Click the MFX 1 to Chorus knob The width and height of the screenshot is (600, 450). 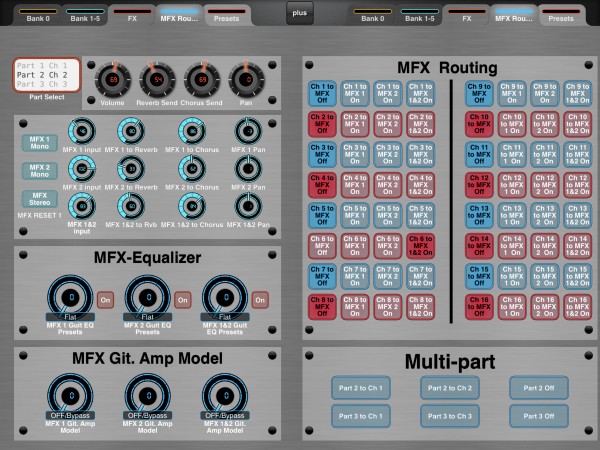(x=192, y=131)
